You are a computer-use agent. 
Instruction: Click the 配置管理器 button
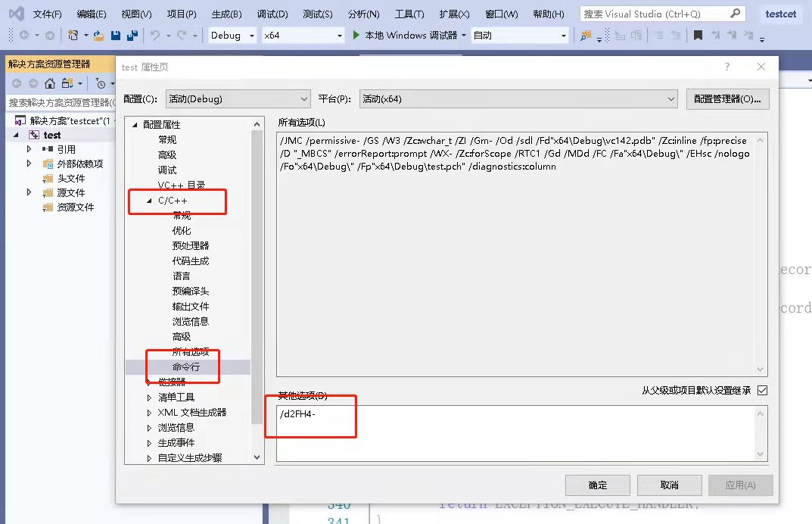click(727, 99)
